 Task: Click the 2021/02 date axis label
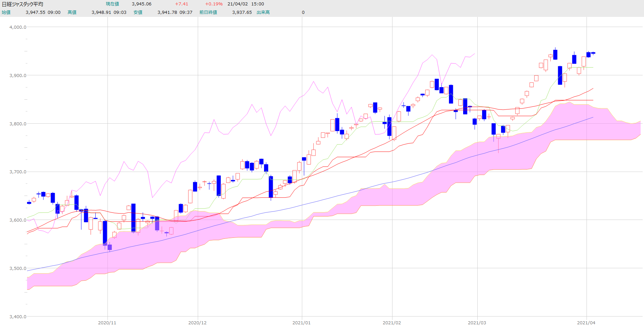pos(392,323)
